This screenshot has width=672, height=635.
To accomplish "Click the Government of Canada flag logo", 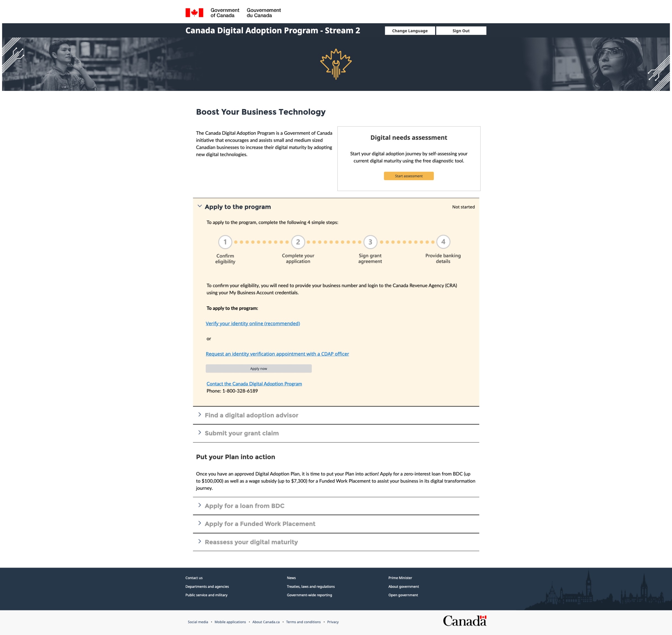I will tap(194, 13).
